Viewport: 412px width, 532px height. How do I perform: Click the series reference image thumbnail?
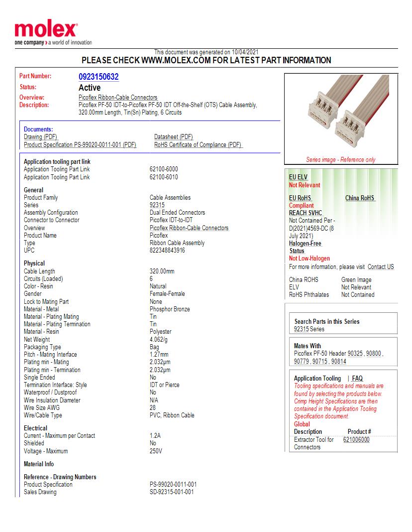[x=340, y=116]
